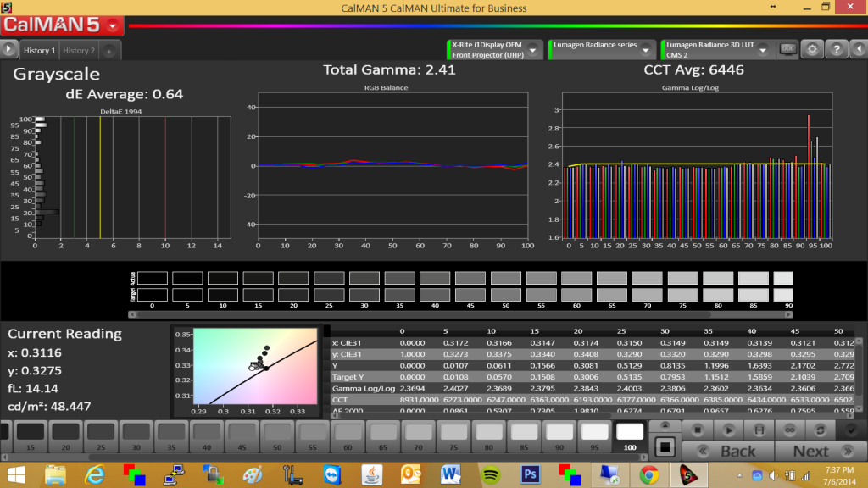Click right arrow of the swatch row scrollbar

pos(789,314)
